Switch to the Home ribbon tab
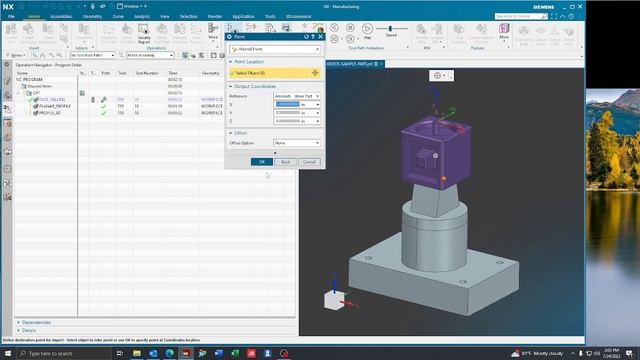640x360 pixels. pyautogui.click(x=34, y=16)
